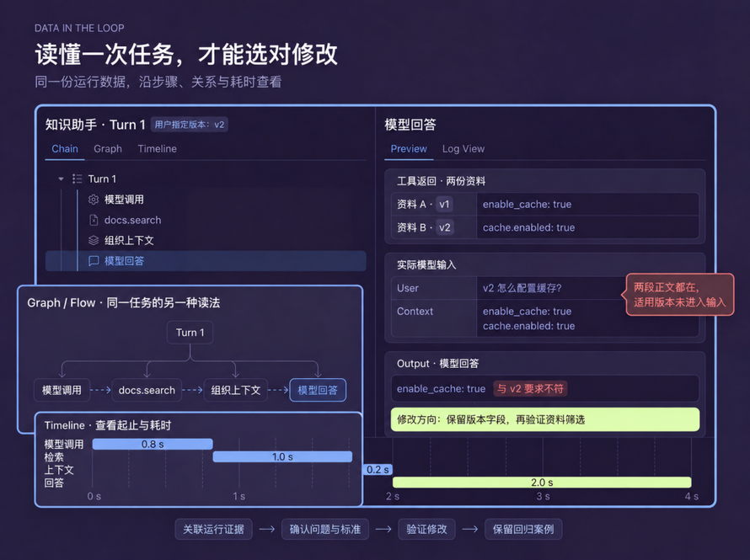Click the layers icon beside 组织上下文
This screenshot has height=560, width=750.
click(x=94, y=240)
